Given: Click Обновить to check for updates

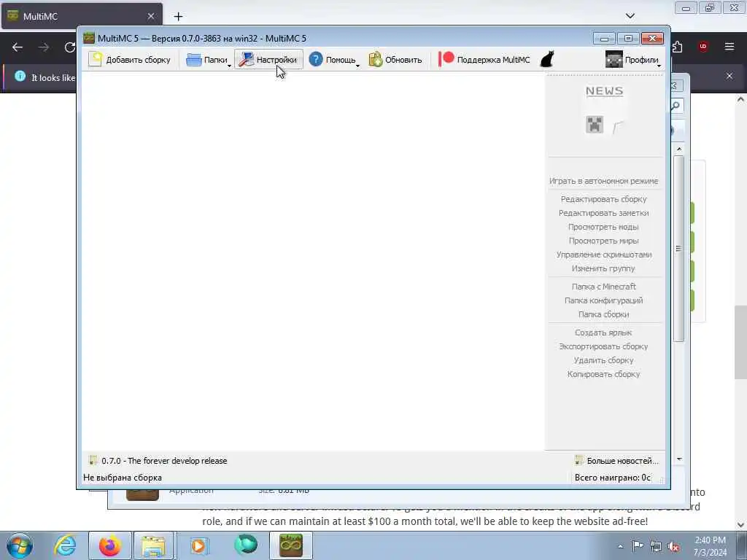Looking at the screenshot, I should click(x=395, y=60).
